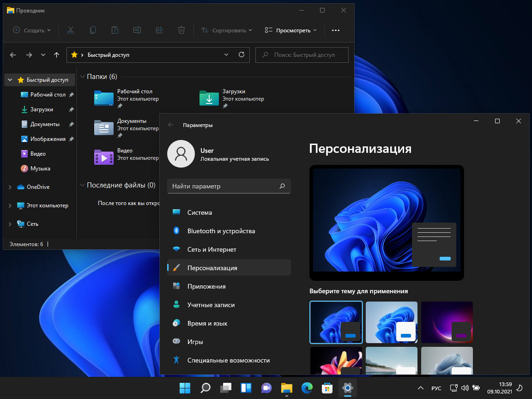The height and width of the screenshot is (399, 532).
Task: Select the light blue bloom theme thumbnail
Action: click(391, 322)
